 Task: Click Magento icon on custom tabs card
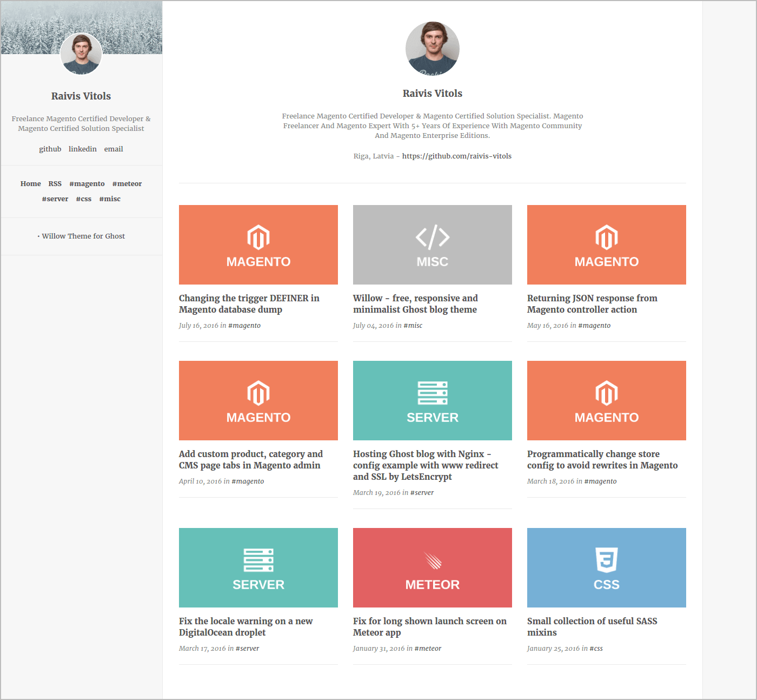pos(258,393)
